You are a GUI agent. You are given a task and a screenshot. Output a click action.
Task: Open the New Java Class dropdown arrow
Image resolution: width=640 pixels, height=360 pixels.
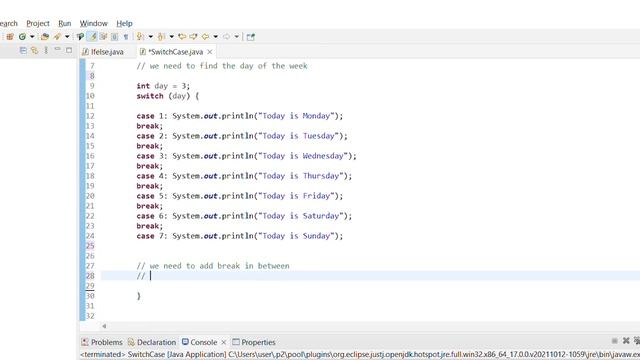coord(32,37)
